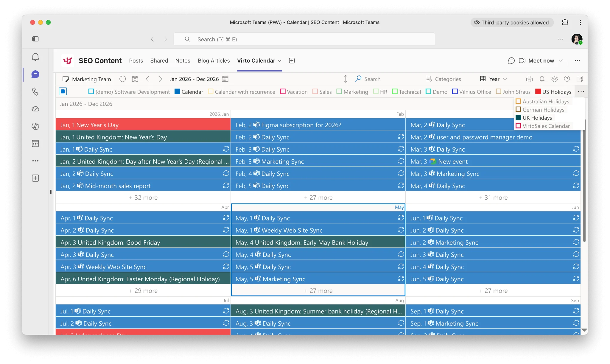Screen dimensions: 610x364
Task: Open the Blog Articles tab
Action: pos(214,60)
